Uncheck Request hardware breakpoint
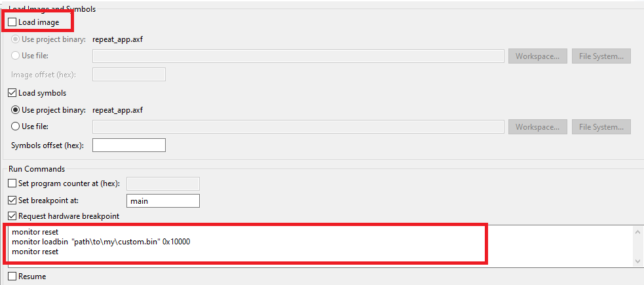644x285 pixels. [12, 216]
